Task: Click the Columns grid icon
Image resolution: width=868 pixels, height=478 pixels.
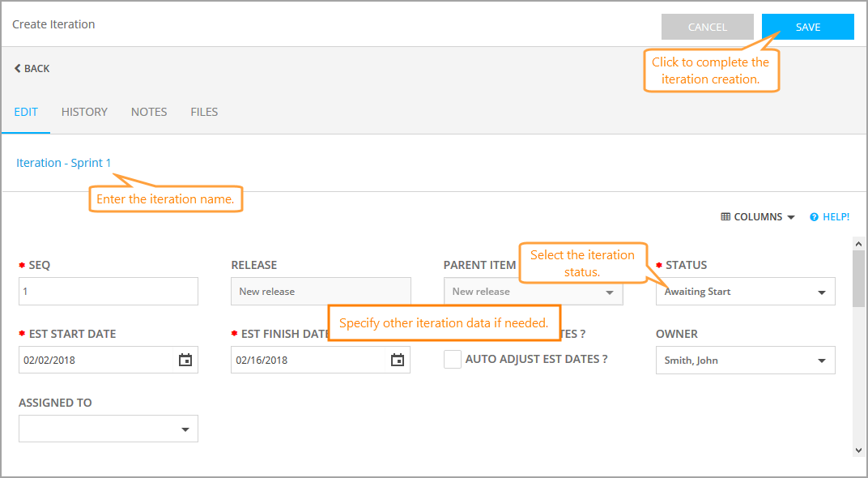Action: (x=726, y=217)
